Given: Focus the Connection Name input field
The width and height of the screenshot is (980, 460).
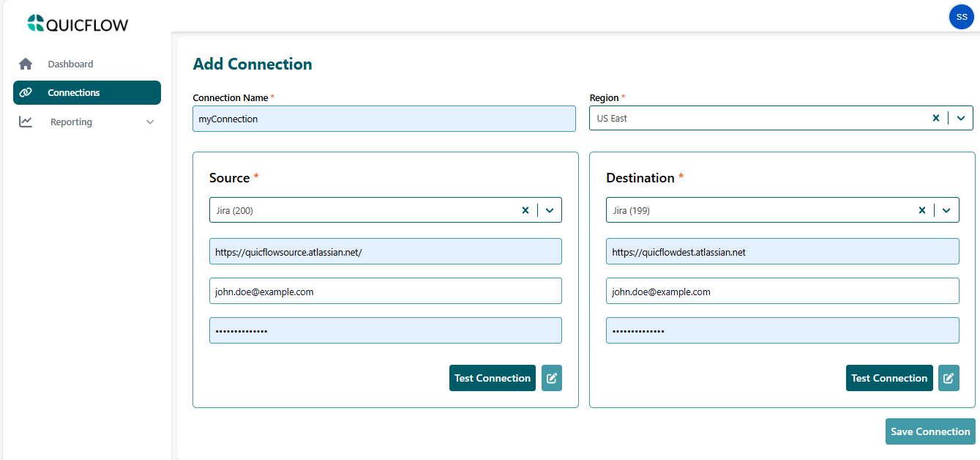Looking at the screenshot, I should pyautogui.click(x=384, y=119).
